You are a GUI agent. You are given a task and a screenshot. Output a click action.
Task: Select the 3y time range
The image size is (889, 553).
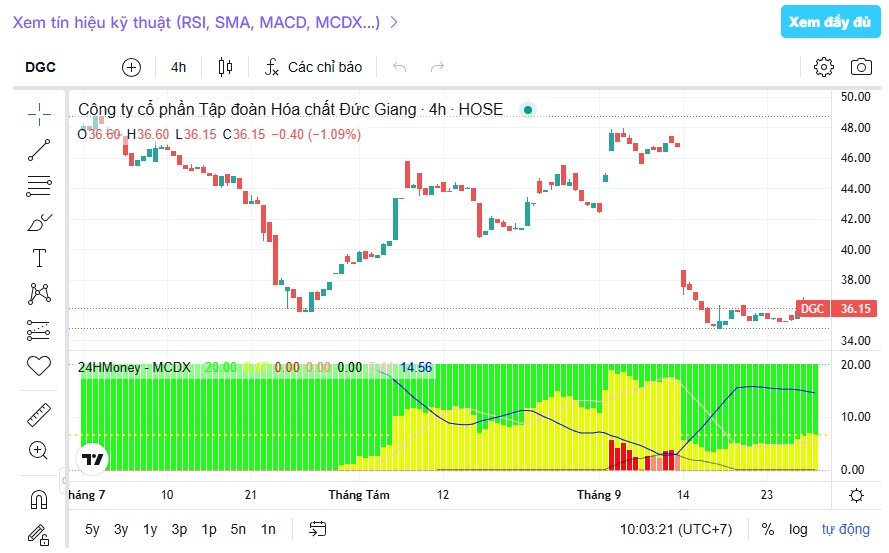(x=121, y=529)
